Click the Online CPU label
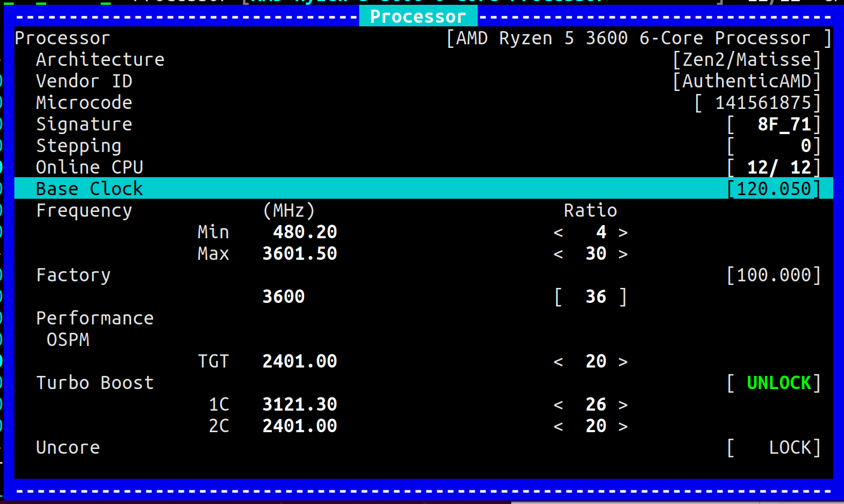The width and height of the screenshot is (844, 504). (x=89, y=167)
